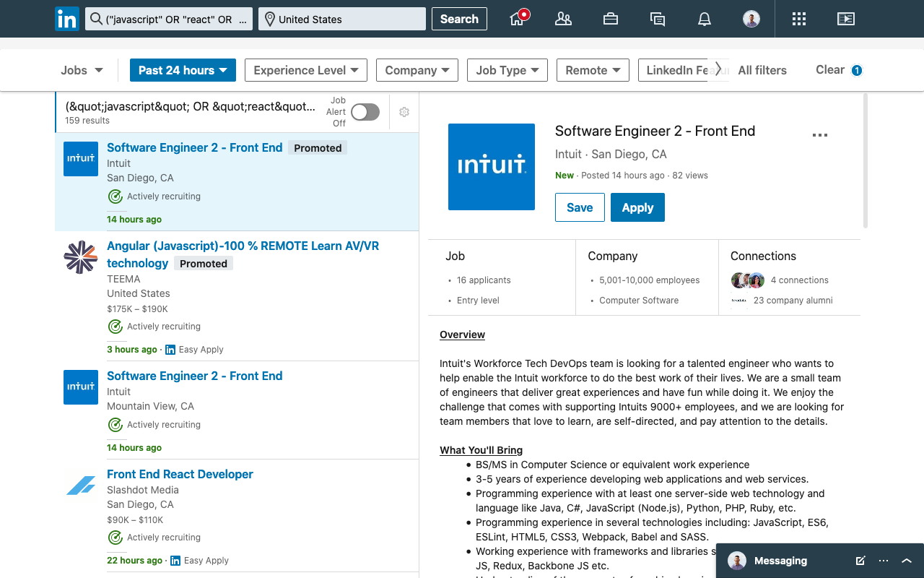View the connections avatars cluster
The width and height of the screenshot is (924, 578).
[x=748, y=280]
